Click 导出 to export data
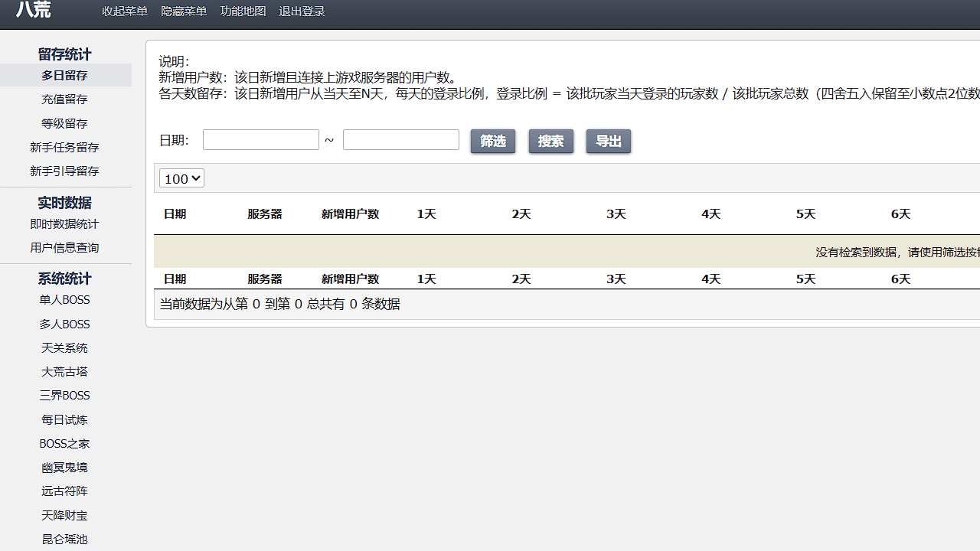The height and width of the screenshot is (551, 980). [608, 141]
